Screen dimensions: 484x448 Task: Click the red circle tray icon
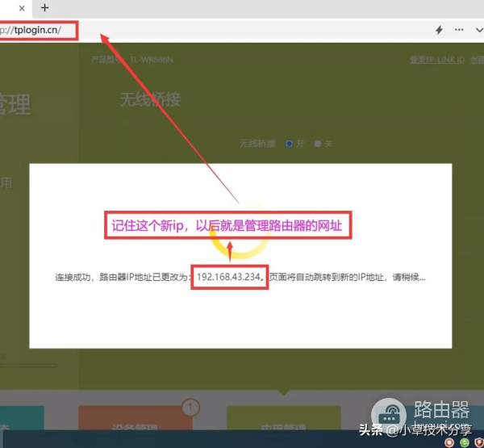tap(449, 442)
